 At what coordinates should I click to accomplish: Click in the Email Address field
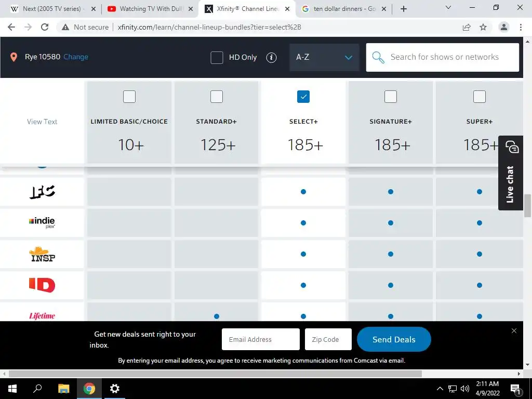pyautogui.click(x=261, y=339)
